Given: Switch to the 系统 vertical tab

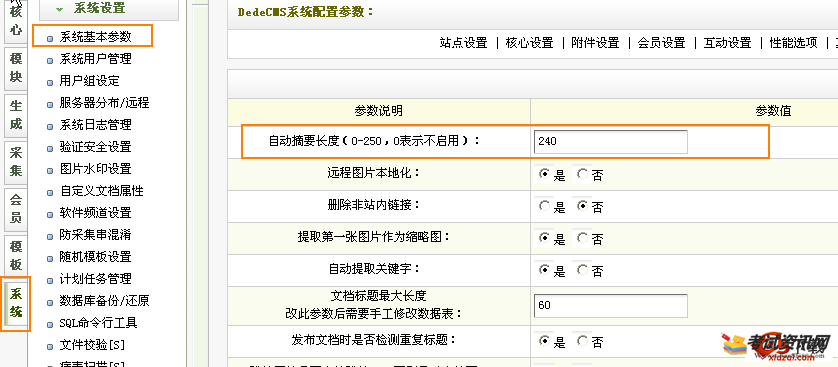Looking at the screenshot, I should coord(16,303).
